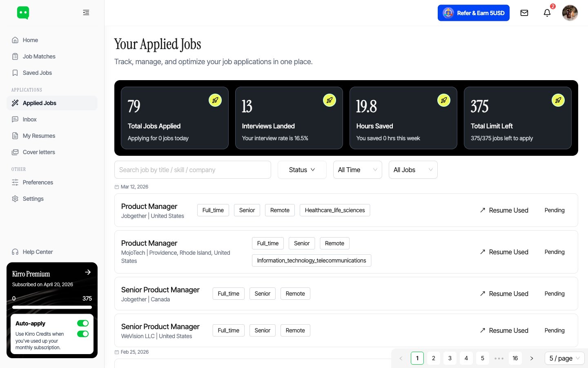
Task: Click rocket icon on Interviews Landed card
Action: pyautogui.click(x=330, y=100)
